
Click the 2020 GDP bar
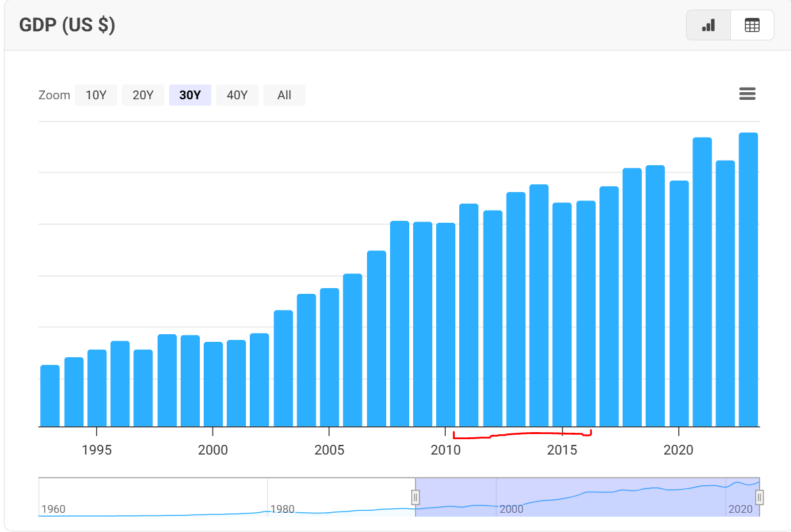click(x=679, y=303)
